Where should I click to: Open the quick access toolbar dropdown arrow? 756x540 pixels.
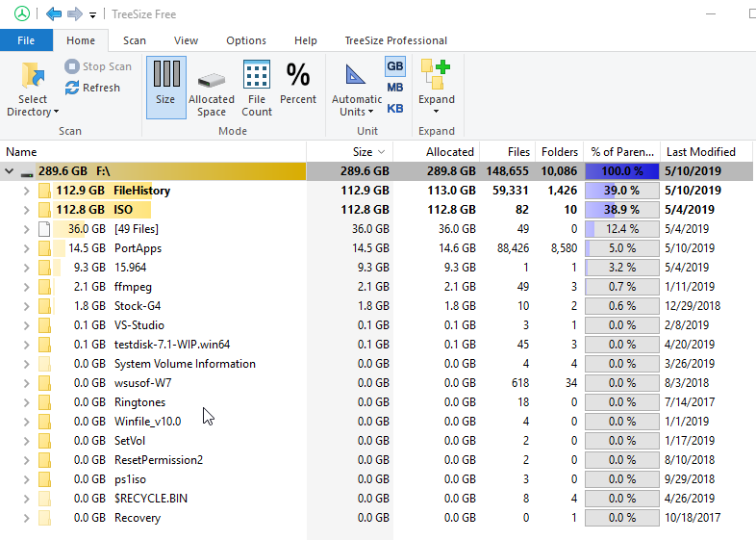tap(92, 15)
